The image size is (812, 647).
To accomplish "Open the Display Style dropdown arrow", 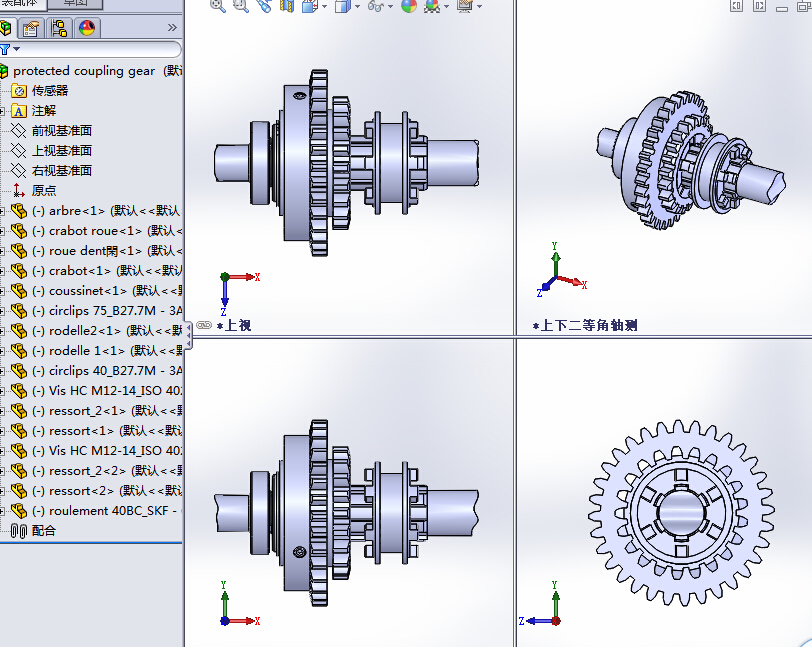I will tap(357, 7).
